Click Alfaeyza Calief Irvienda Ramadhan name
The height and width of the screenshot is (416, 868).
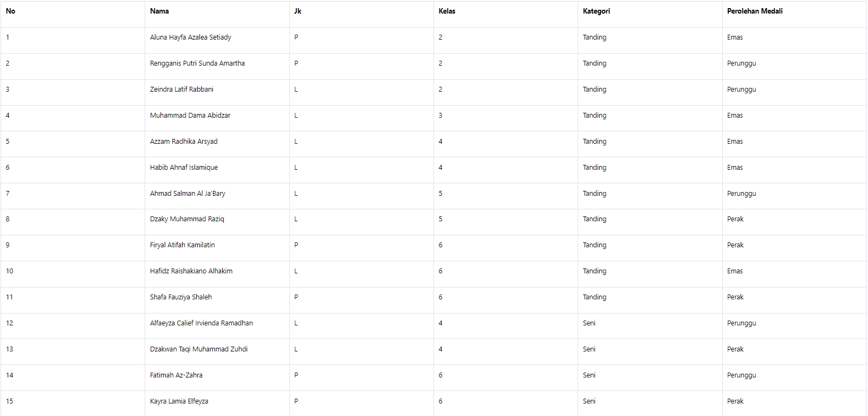tap(201, 323)
